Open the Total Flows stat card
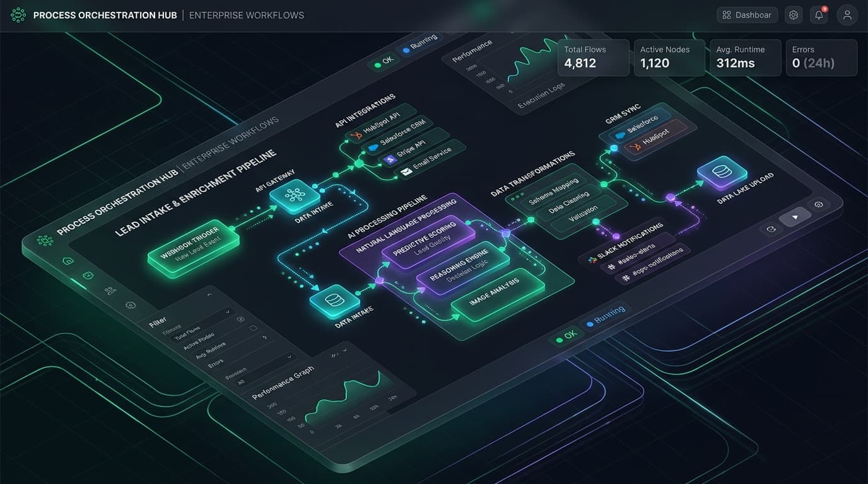 coord(594,57)
